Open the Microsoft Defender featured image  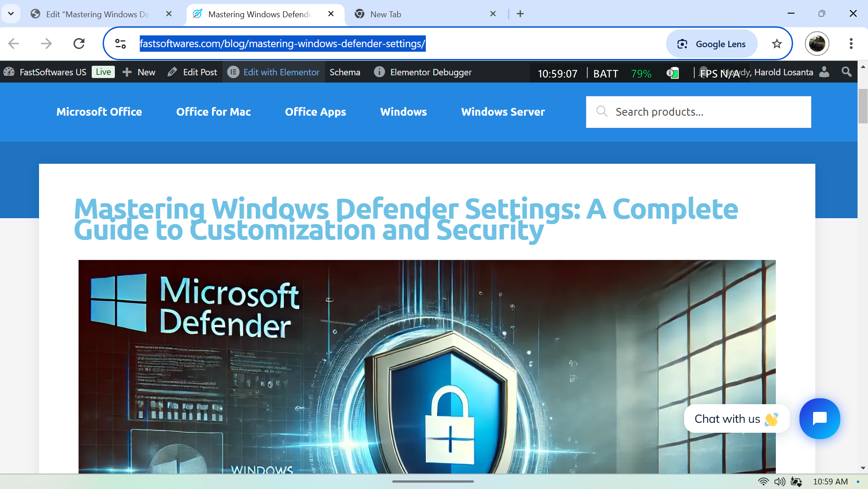point(427,367)
